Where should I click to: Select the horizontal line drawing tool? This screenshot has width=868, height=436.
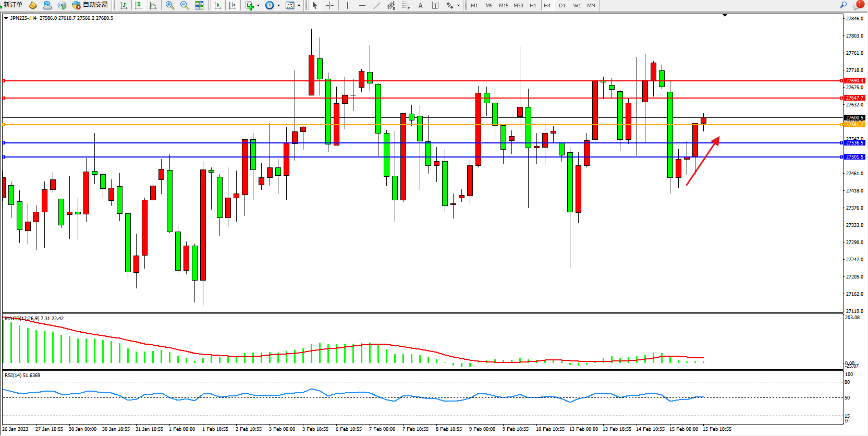[x=362, y=5]
